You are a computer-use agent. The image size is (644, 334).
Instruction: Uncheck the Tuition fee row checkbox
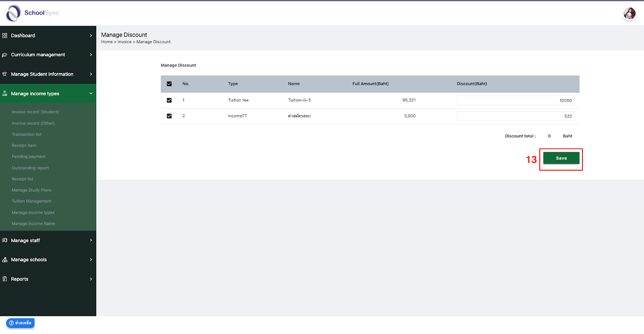click(x=169, y=100)
